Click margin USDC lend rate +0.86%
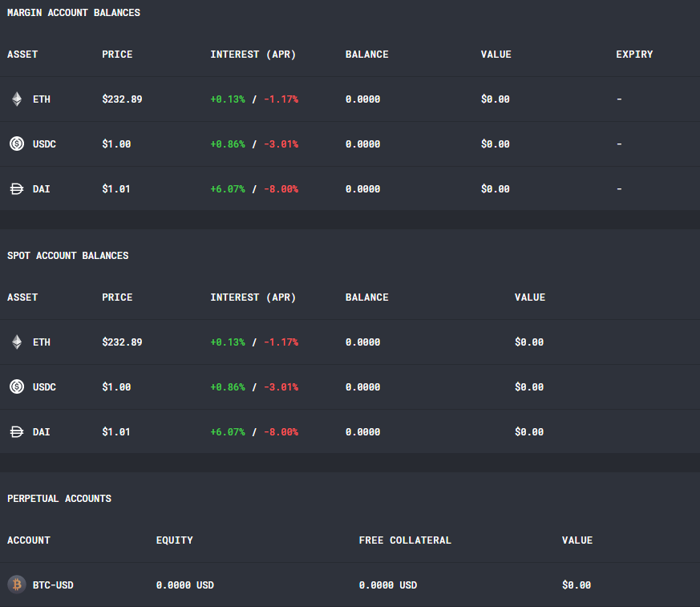700x607 pixels. [x=228, y=144]
